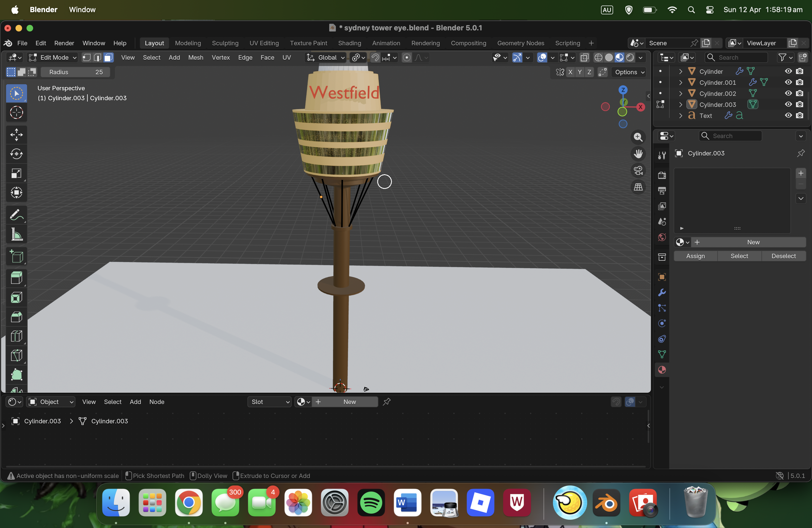Switch to vertex select mode
This screenshot has height=528, width=812.
(x=87, y=58)
